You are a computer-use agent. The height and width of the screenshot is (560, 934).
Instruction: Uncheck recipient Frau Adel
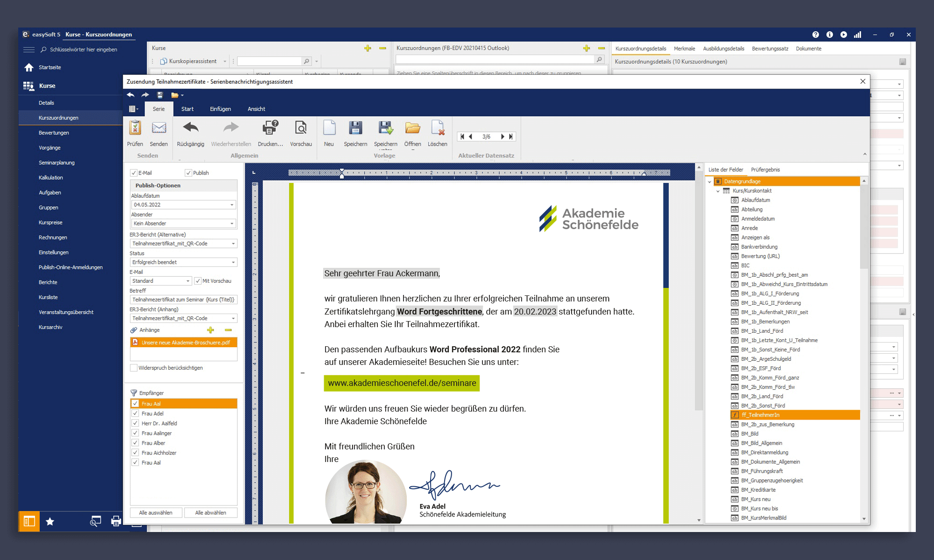135,413
